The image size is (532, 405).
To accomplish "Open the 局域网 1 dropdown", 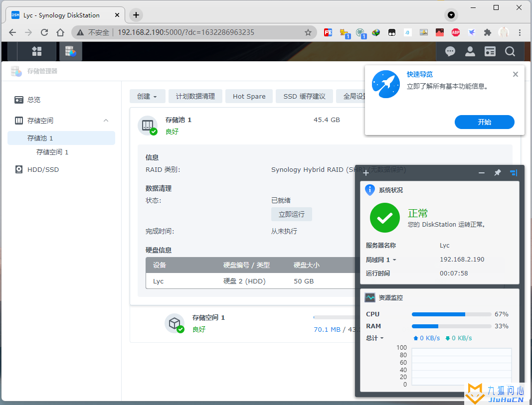I will coord(381,260).
